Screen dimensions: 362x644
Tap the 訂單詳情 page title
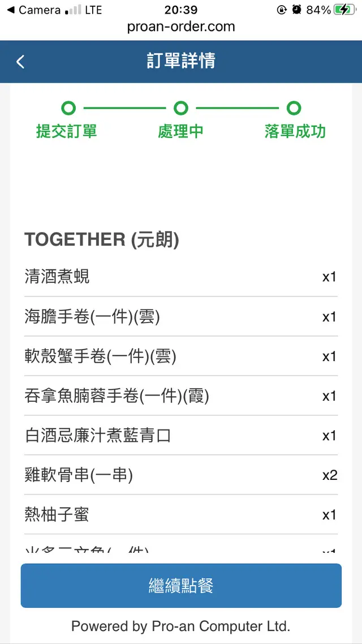click(x=181, y=61)
